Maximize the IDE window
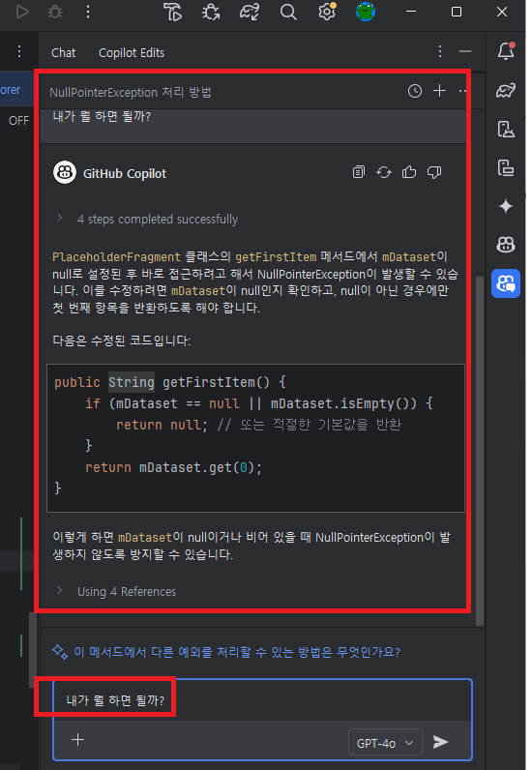 point(457,12)
